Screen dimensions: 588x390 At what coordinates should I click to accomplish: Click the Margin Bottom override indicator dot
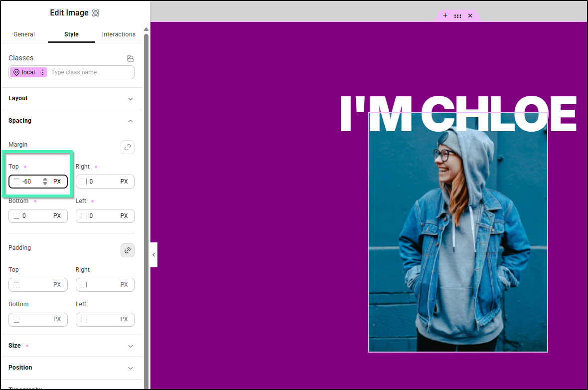click(x=35, y=201)
